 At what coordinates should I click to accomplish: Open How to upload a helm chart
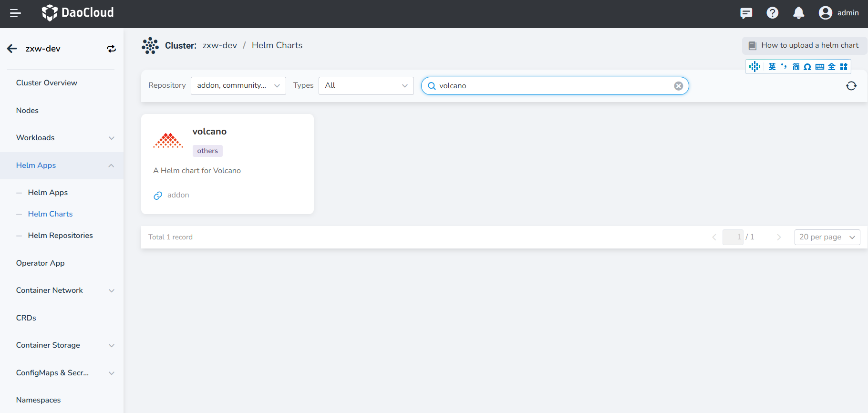pyautogui.click(x=804, y=45)
